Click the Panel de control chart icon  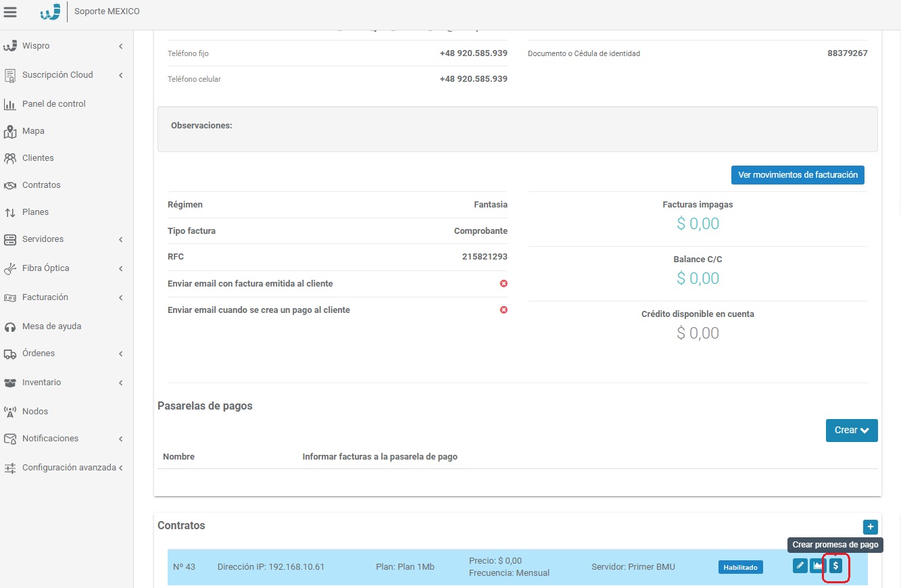10,104
